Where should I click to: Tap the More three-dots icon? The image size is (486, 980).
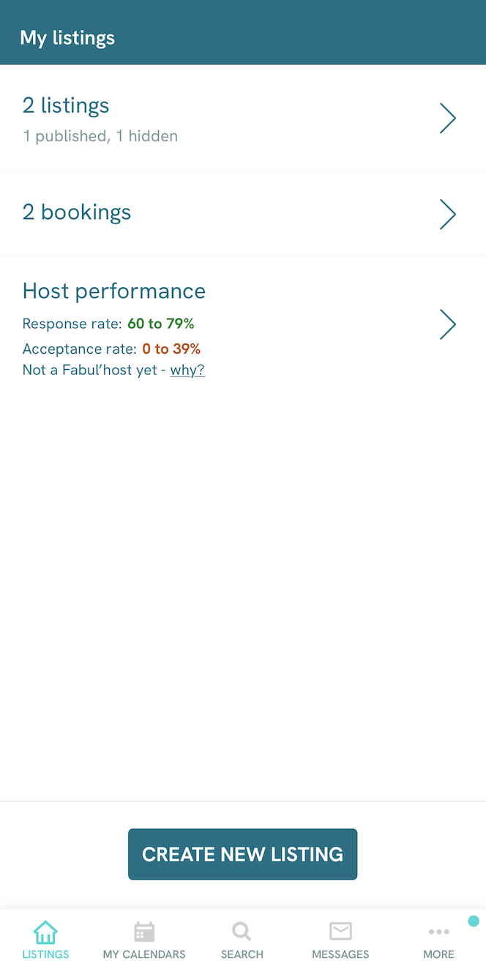pos(438,932)
